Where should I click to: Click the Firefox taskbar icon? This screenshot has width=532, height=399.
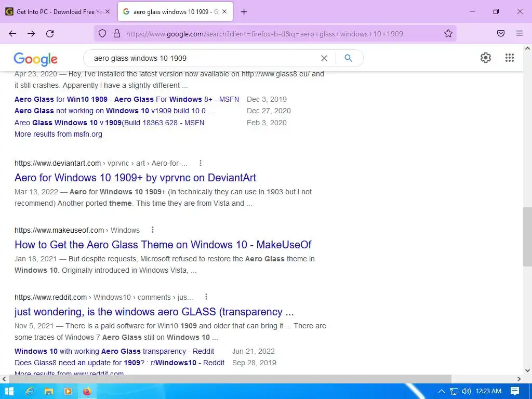pyautogui.click(x=87, y=391)
